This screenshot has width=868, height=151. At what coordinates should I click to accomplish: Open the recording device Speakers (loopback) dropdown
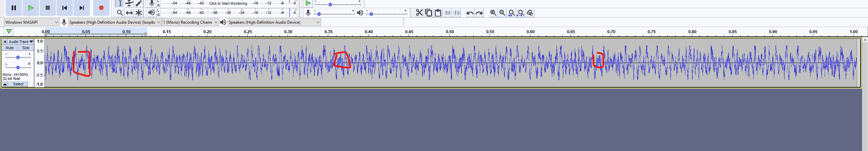115,22
